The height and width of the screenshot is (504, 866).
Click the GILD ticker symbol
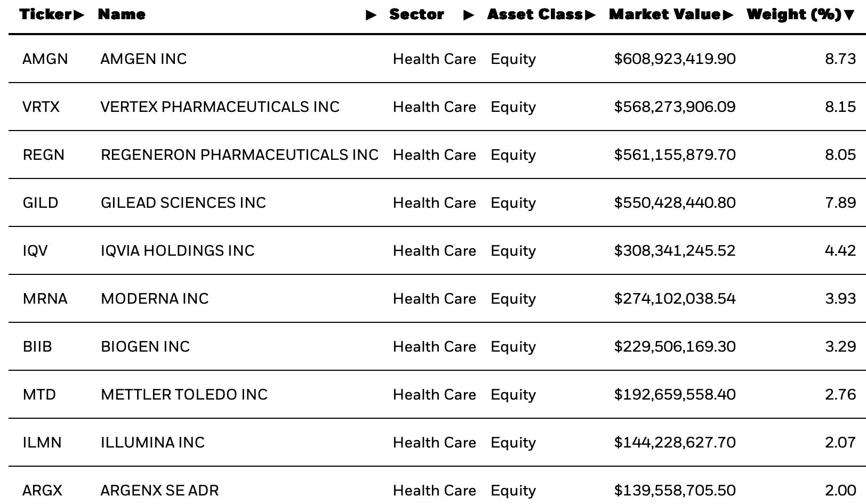pos(41,202)
